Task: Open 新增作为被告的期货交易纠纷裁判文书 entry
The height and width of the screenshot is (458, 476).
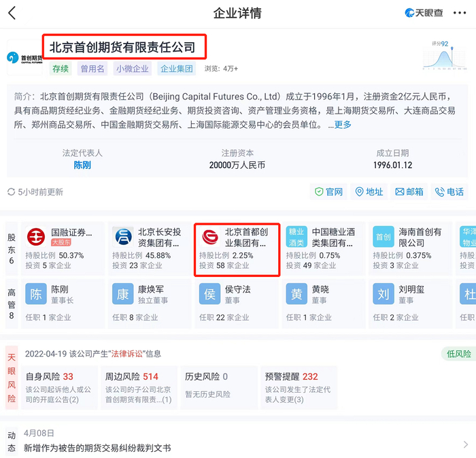Action: [97, 448]
